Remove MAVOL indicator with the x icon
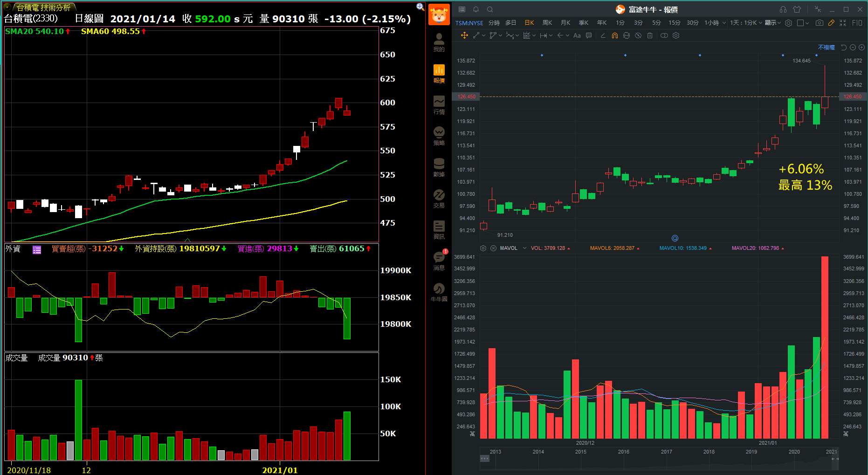This screenshot has height=475, width=868. [493, 248]
